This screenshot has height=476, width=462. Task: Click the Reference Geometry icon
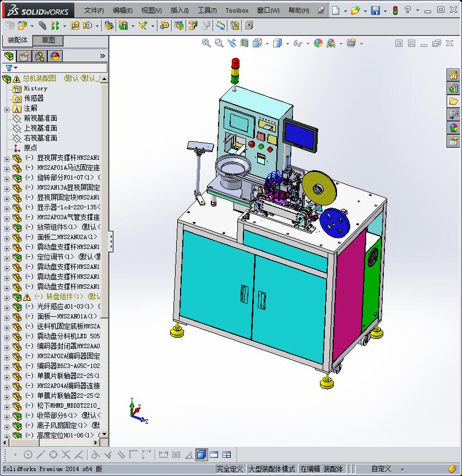point(143,25)
